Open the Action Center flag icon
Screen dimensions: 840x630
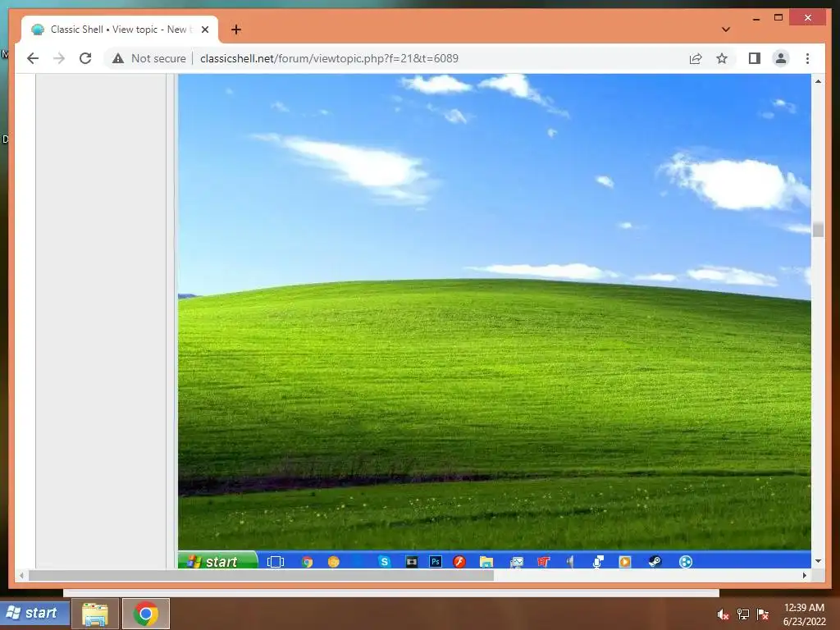[x=763, y=614]
